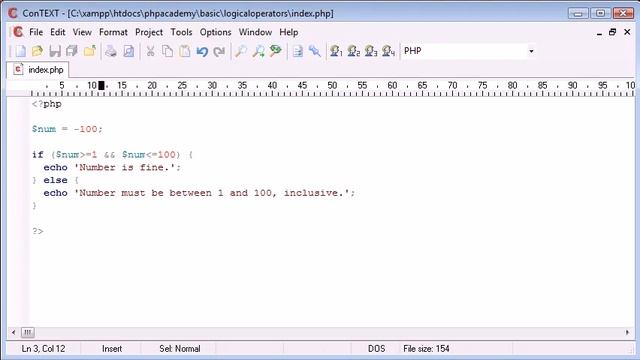
Task: Open the File menu
Action: pyautogui.click(x=36, y=32)
